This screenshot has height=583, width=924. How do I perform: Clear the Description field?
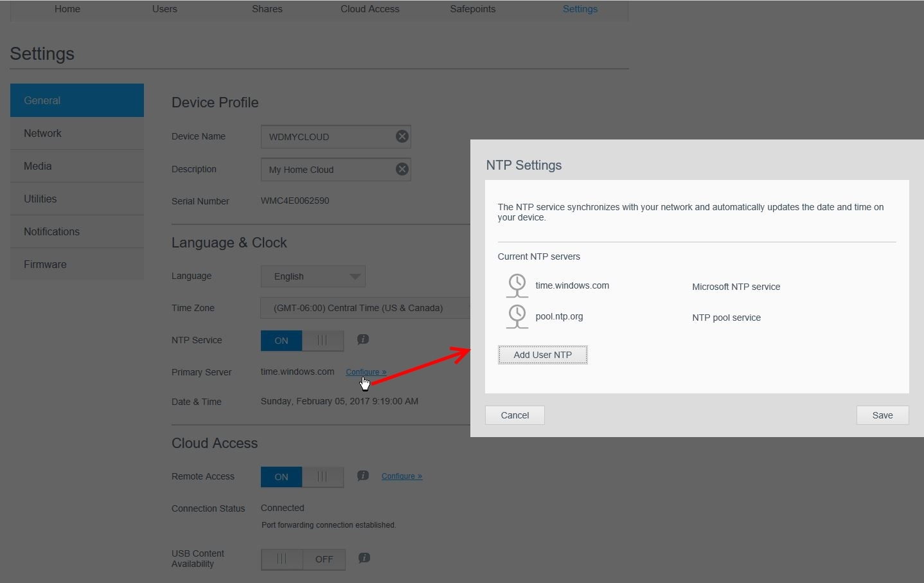coord(402,169)
